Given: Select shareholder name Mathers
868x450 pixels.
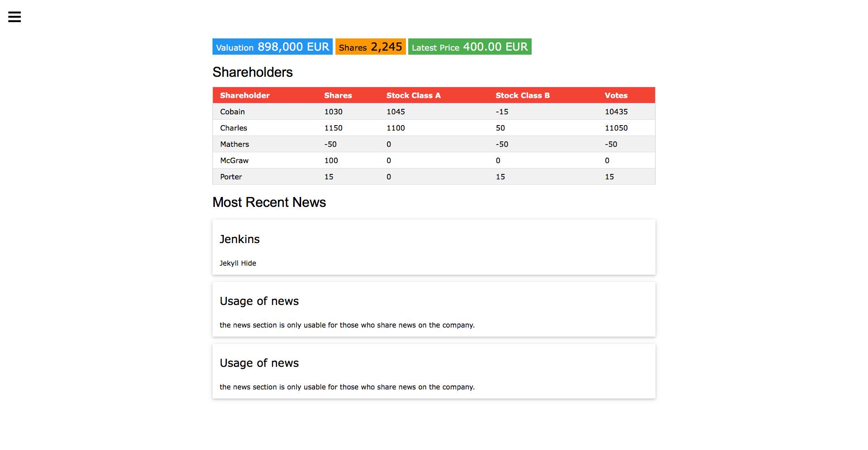Looking at the screenshot, I should 235,144.
